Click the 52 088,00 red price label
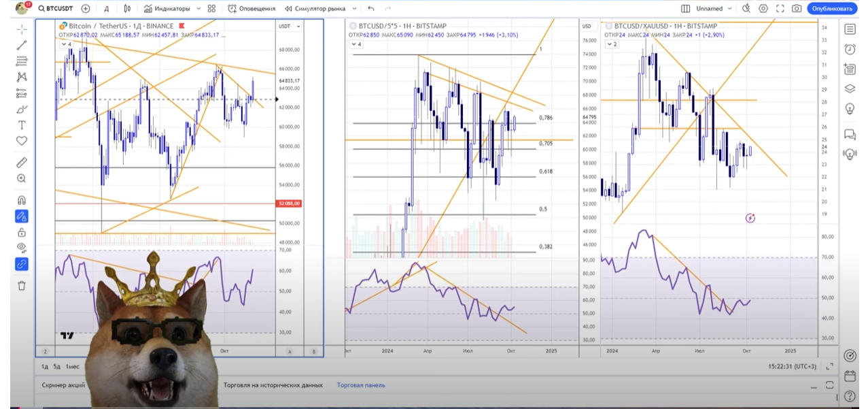Image resolution: width=868 pixels, height=409 pixels. tap(289, 203)
